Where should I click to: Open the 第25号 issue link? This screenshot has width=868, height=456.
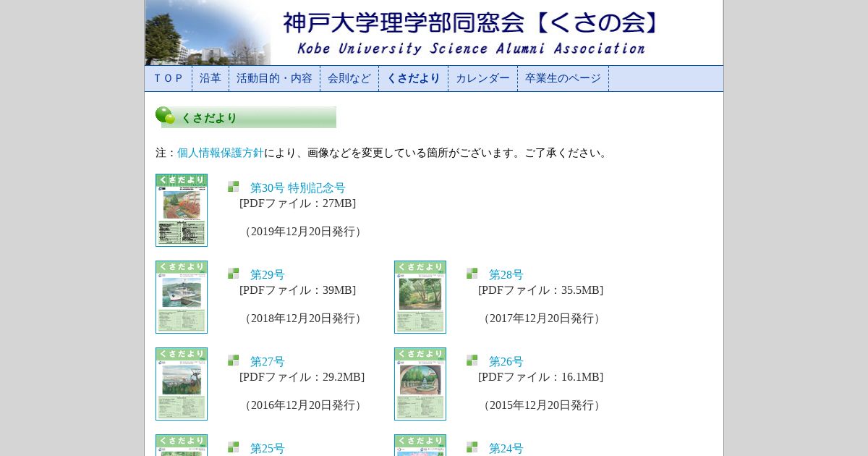268,449
